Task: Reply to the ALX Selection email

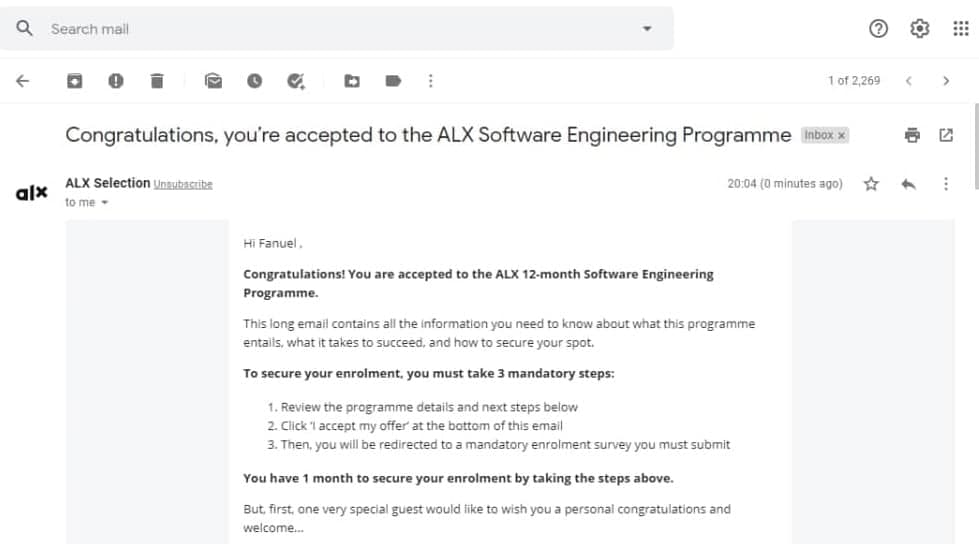Action: tap(908, 184)
